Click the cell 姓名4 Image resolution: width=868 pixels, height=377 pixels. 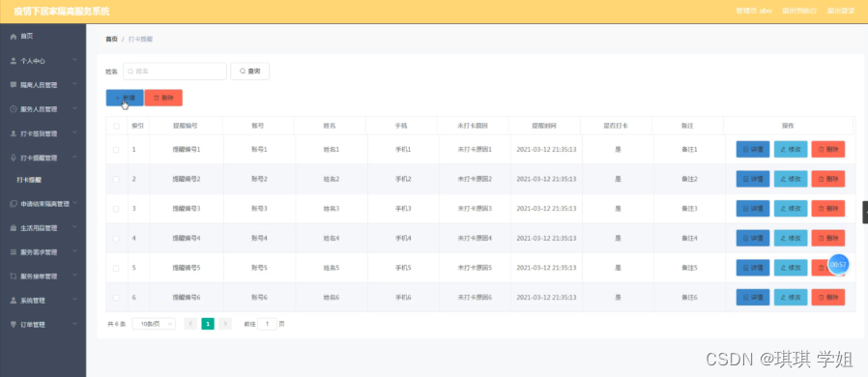tap(331, 238)
